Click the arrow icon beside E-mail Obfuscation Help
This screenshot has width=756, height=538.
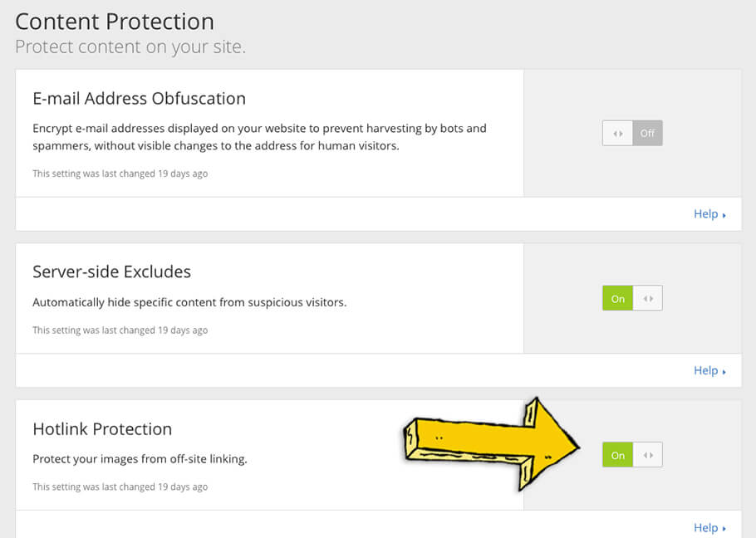[724, 215]
